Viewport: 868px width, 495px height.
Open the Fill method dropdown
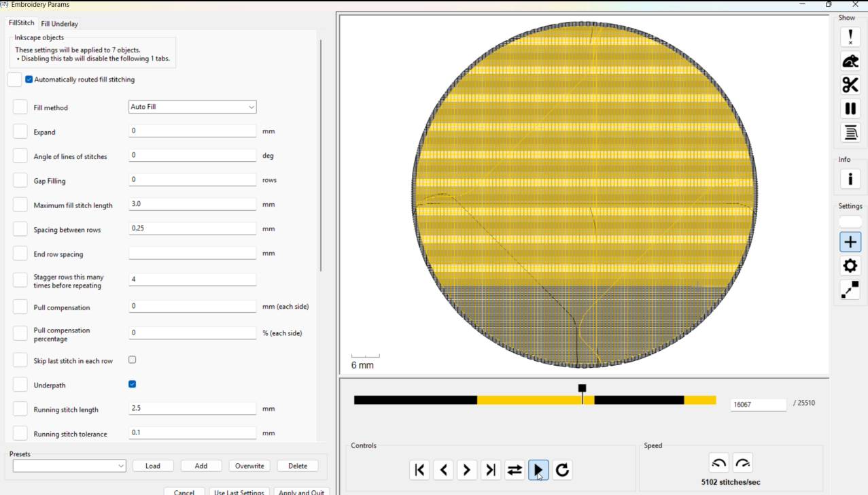[192, 107]
